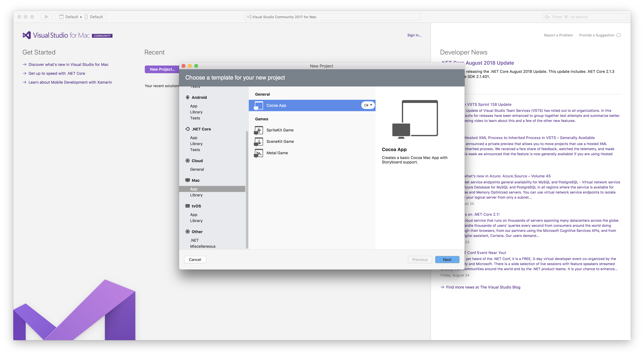Image resolution: width=644 pixels, height=356 pixels.
Task: Click the Run play button in toolbar
Action: pos(46,17)
